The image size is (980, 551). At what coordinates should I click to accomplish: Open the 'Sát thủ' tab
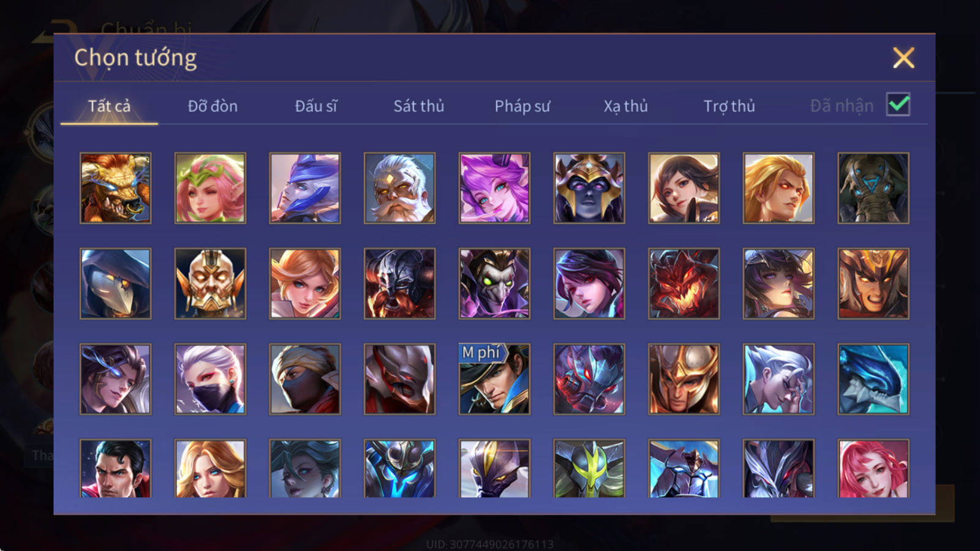coord(418,106)
